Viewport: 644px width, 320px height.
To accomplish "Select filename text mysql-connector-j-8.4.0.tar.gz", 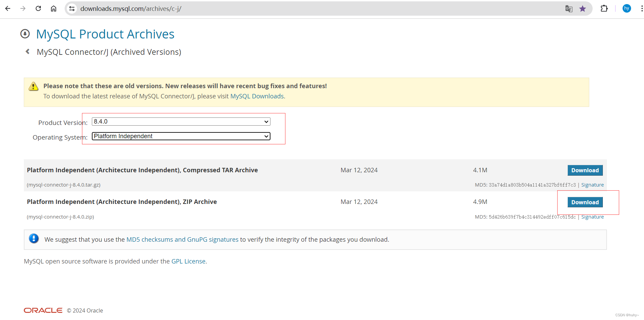I will (64, 185).
